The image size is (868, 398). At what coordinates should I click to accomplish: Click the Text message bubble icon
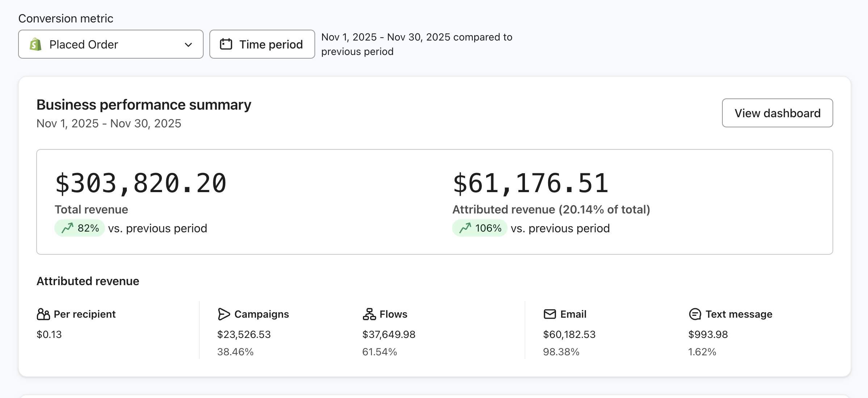pyautogui.click(x=695, y=314)
